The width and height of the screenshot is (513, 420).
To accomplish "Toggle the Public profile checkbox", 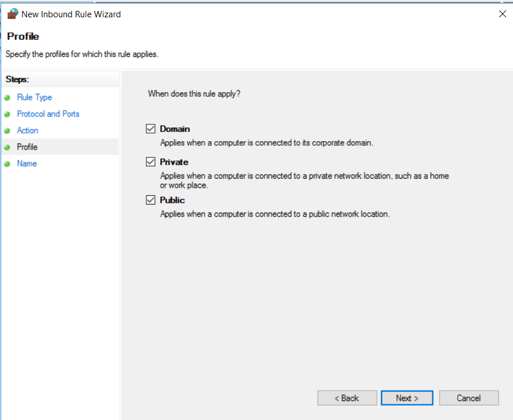I will click(x=150, y=200).
